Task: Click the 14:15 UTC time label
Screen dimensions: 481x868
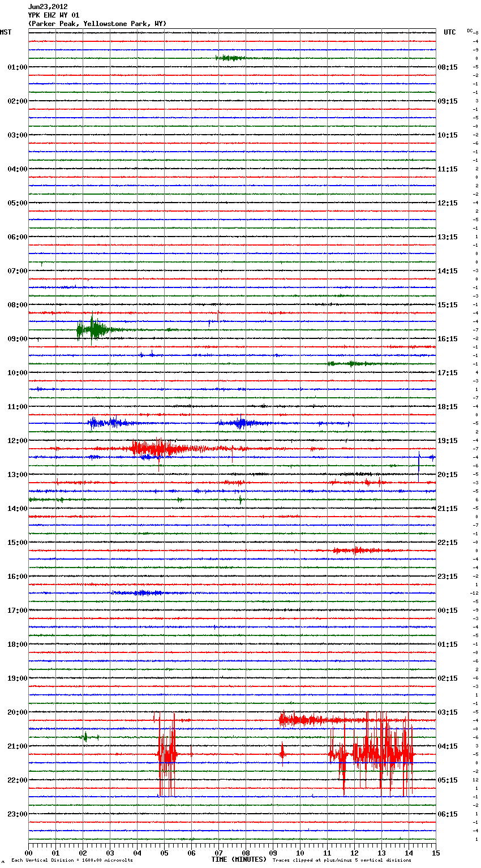Action: pos(448,271)
